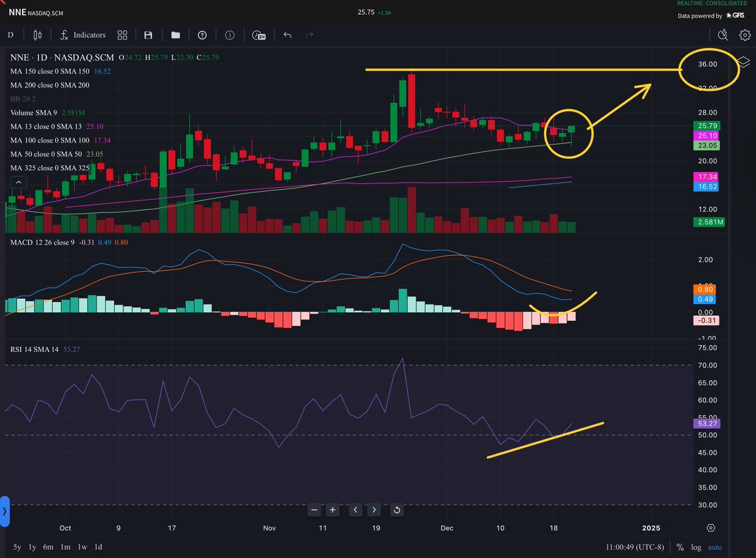Toggle the log scale
Viewport: 756px width, 558px height.
tap(696, 547)
